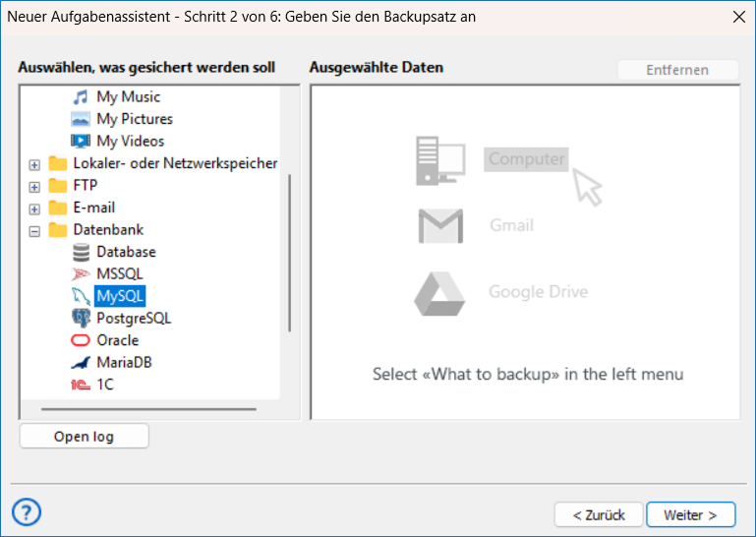Close the Aufgabenassistent dialog
Viewport: 756px width, 537px height.
738,17
